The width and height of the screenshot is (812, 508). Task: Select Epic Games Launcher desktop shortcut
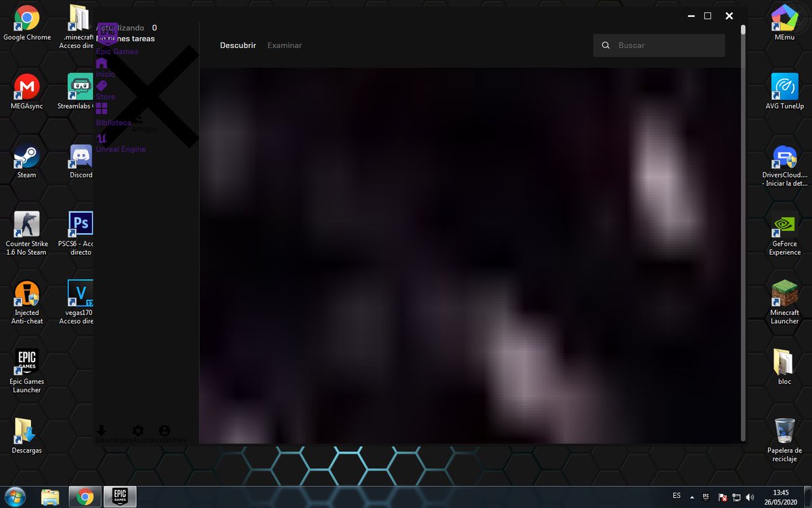(27, 371)
